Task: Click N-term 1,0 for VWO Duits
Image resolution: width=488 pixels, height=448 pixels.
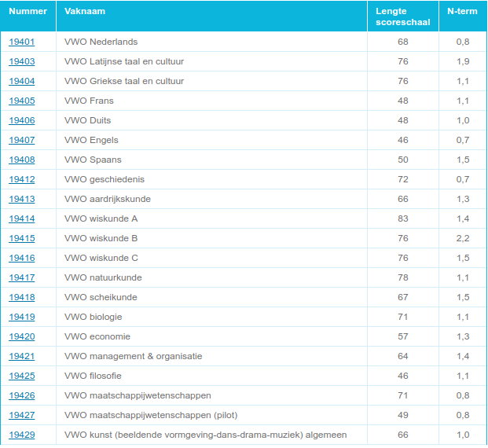Action: coord(463,120)
